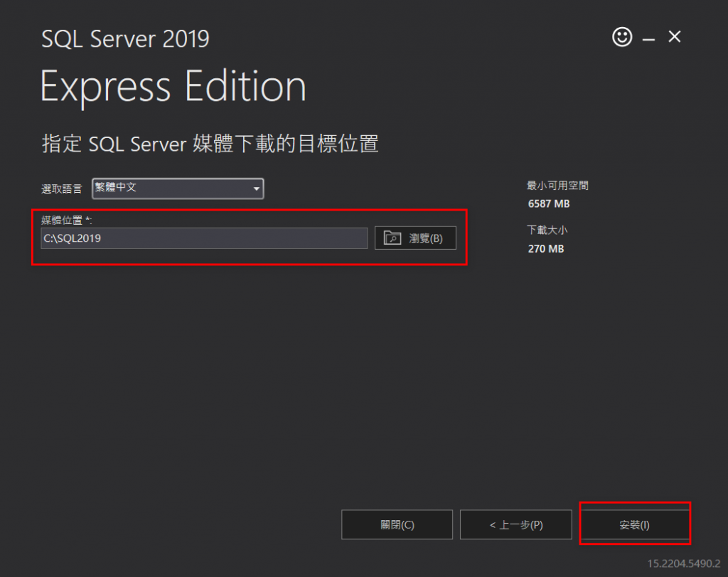The image size is (728, 577).
Task: Click the 最小可用空間 label
Action: click(557, 186)
